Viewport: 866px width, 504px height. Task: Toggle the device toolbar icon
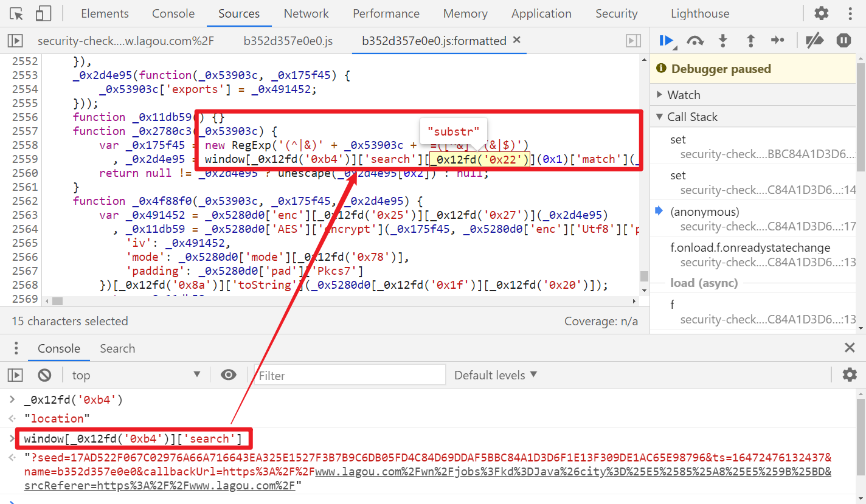[x=43, y=13]
